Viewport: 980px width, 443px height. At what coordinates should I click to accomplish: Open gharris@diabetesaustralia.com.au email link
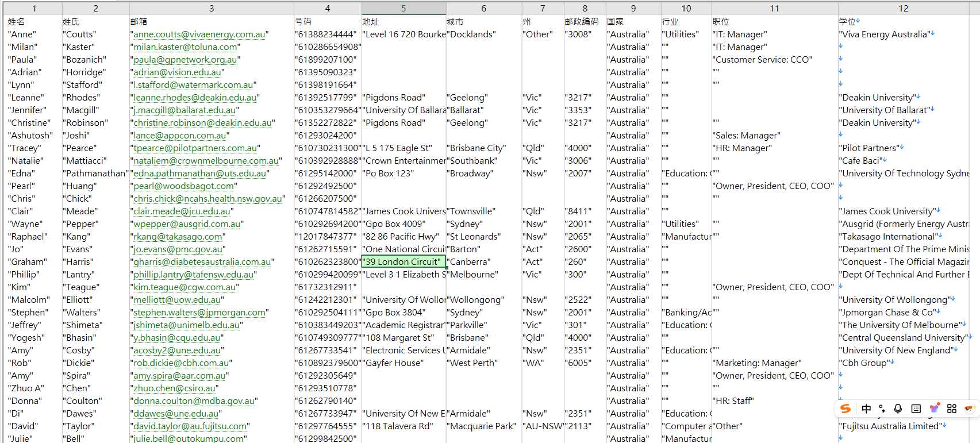pyautogui.click(x=202, y=262)
